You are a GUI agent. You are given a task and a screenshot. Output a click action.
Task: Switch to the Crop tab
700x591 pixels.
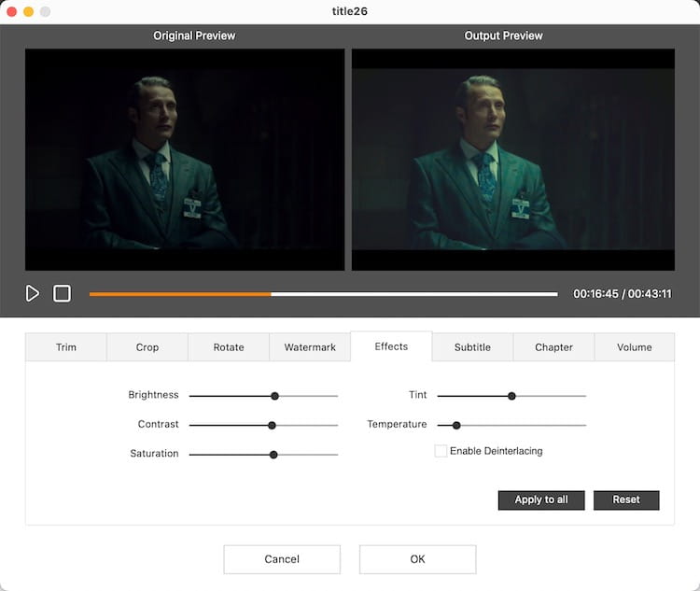147,347
